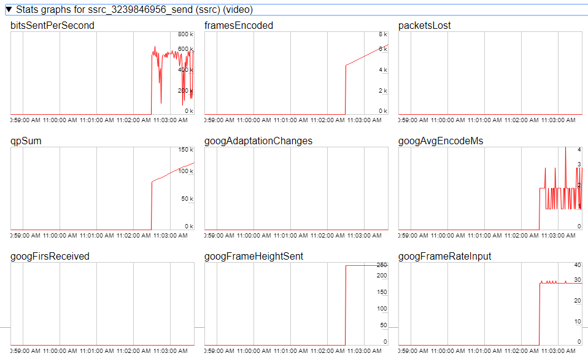Select the googAvgEncodeMs heading
This screenshot has height=364, width=588.
(441, 141)
